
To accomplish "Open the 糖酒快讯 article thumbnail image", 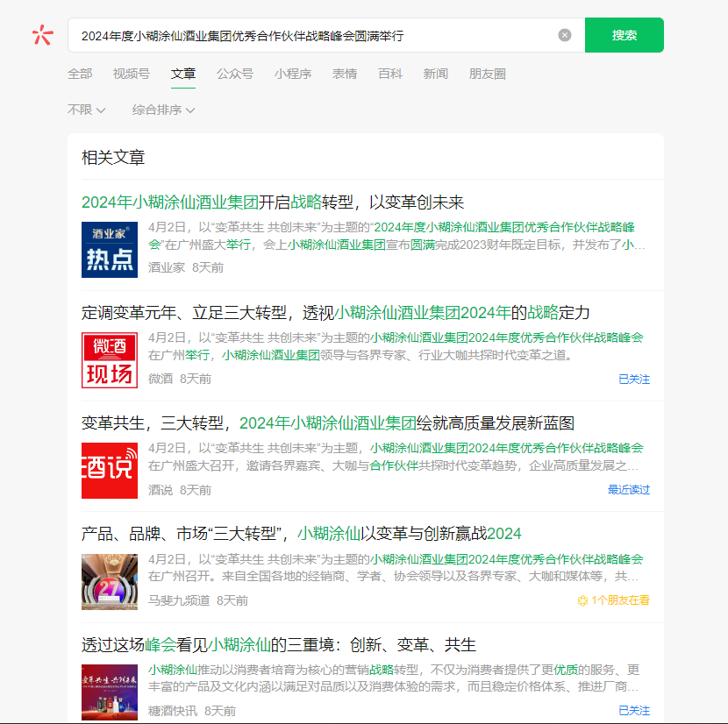I will tap(110, 692).
